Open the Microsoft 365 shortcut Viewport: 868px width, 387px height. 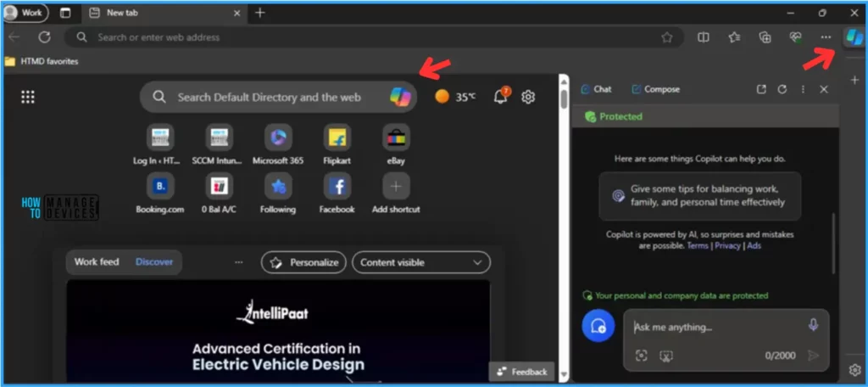(278, 145)
